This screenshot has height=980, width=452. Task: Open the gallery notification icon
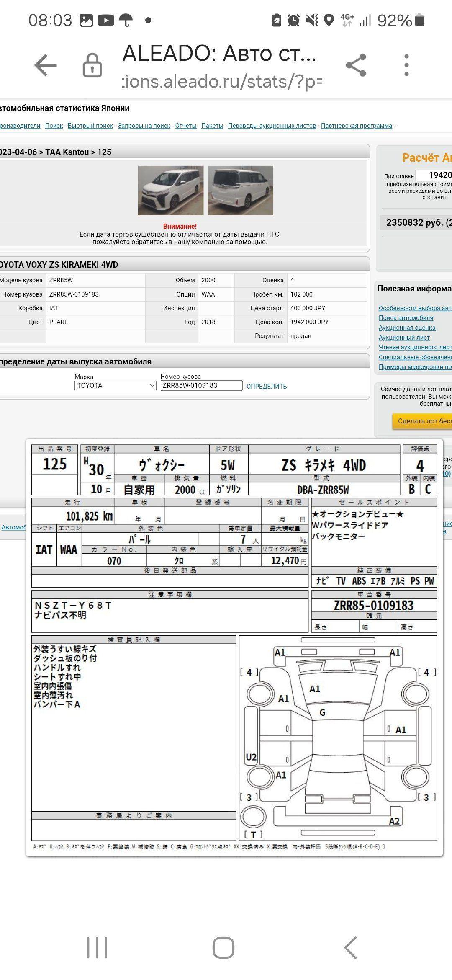(x=86, y=20)
